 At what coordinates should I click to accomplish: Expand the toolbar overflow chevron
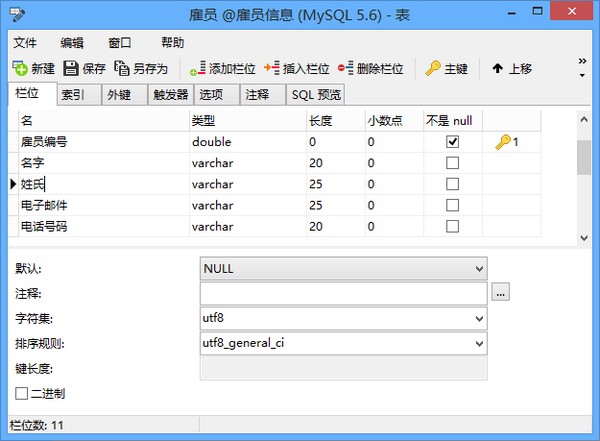click(x=582, y=69)
